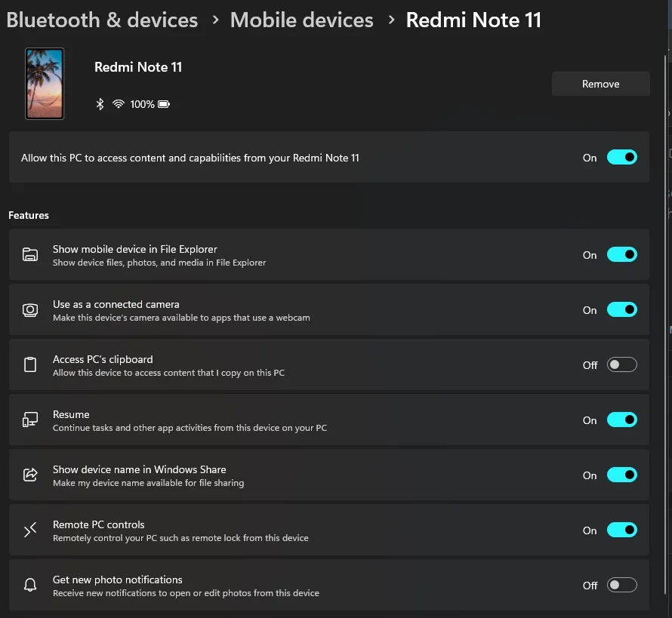This screenshot has width=672, height=618.
Task: Click the File Explorer folder icon
Action: pos(30,254)
